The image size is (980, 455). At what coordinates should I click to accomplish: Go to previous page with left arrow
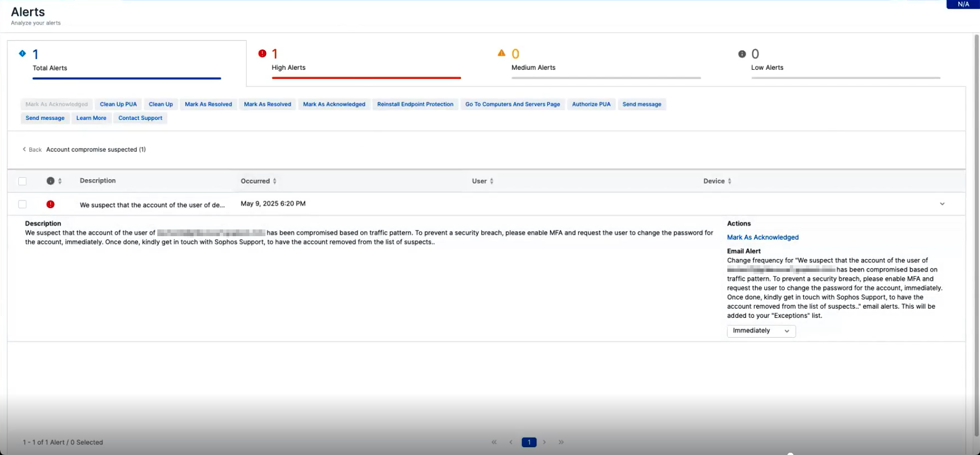tap(511, 442)
